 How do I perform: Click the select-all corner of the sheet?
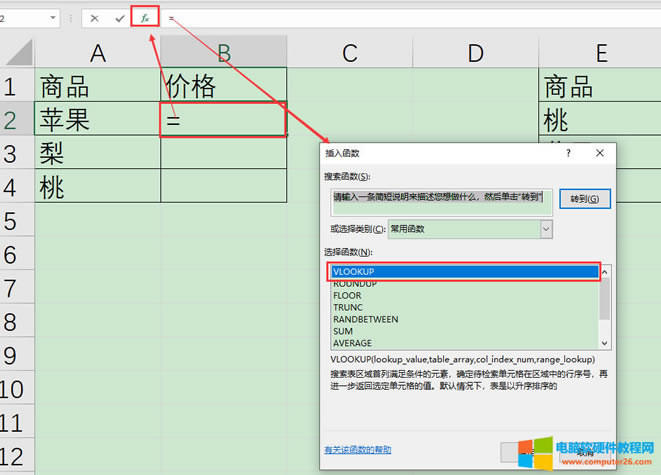[x=16, y=52]
